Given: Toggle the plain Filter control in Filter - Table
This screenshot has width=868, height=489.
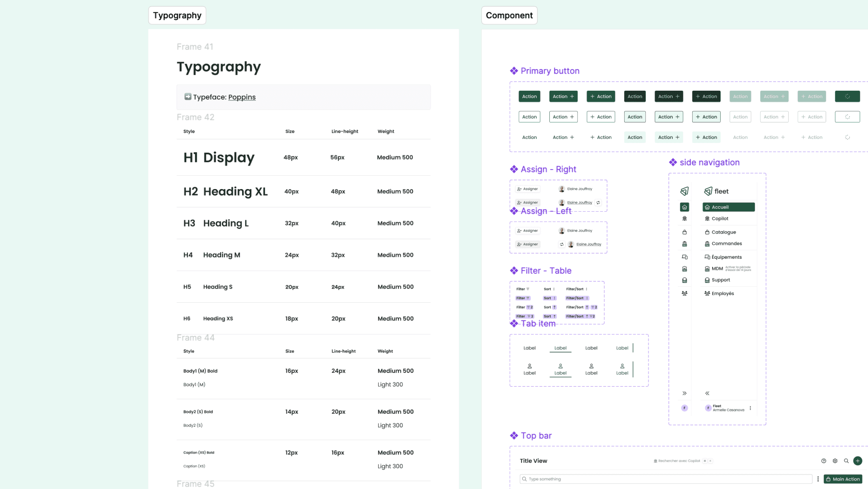Looking at the screenshot, I should coord(523,289).
